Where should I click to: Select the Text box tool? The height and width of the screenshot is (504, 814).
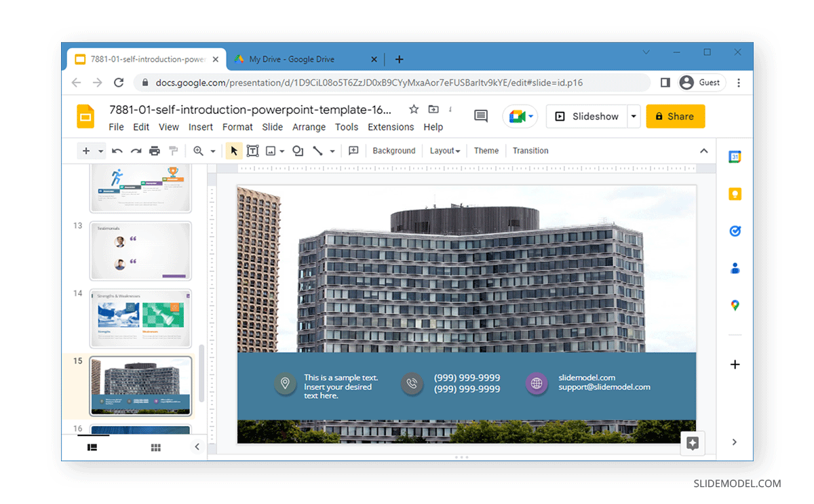[x=252, y=150]
